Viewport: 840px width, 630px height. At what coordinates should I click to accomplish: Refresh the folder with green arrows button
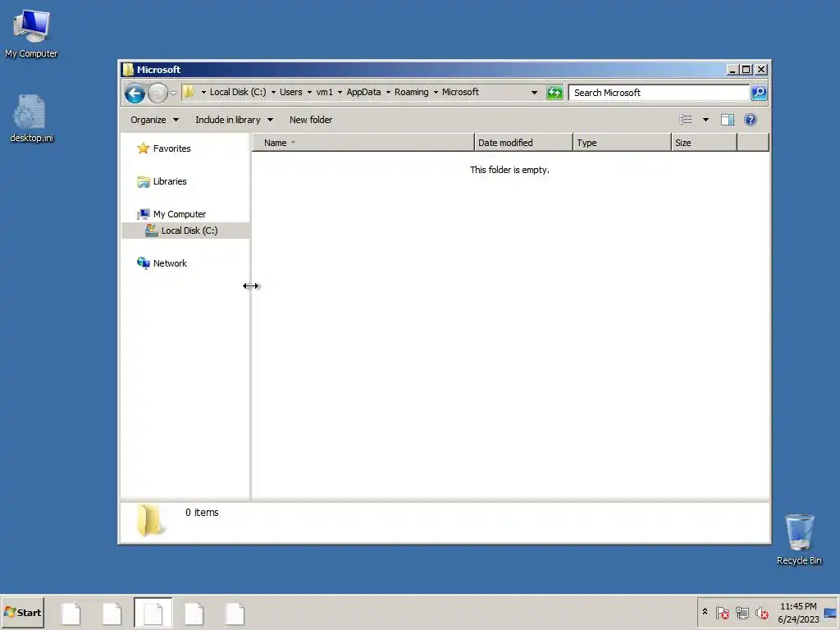pyautogui.click(x=555, y=93)
